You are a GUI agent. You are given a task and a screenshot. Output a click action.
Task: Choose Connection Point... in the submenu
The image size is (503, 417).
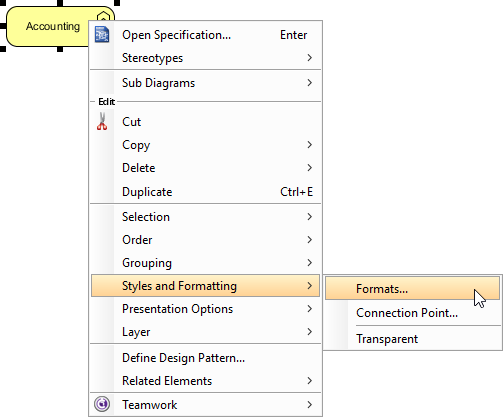[x=412, y=313]
